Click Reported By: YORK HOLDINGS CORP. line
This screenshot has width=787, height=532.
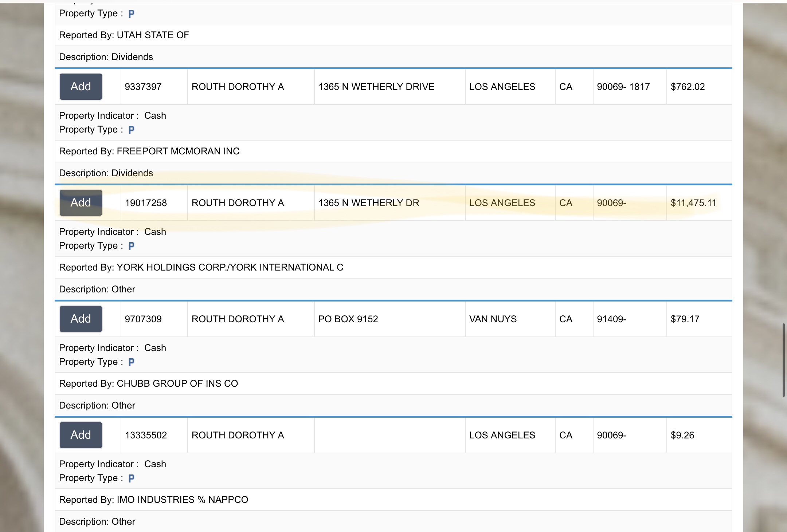(x=201, y=267)
